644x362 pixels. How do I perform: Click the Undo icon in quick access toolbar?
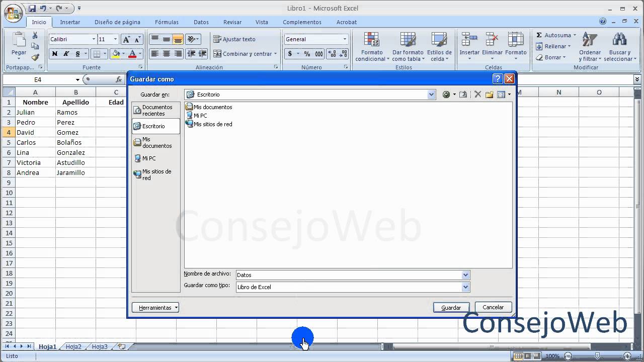point(43,9)
